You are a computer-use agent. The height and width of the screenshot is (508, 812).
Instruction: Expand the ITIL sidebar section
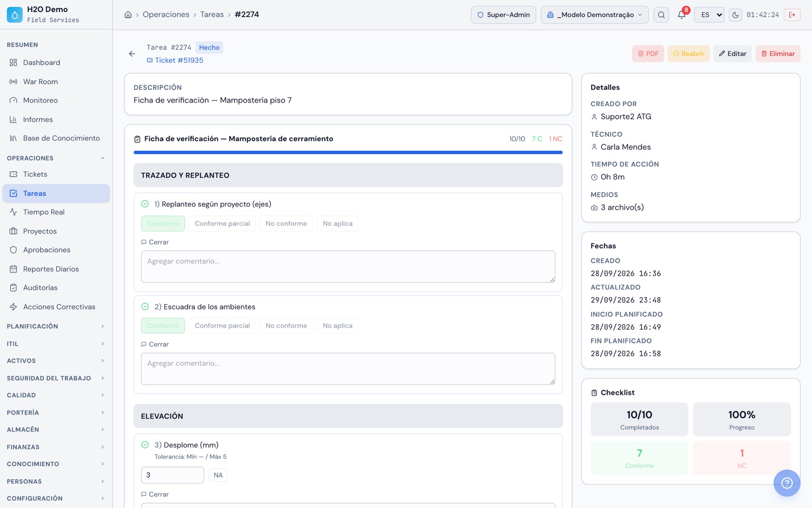coord(56,344)
